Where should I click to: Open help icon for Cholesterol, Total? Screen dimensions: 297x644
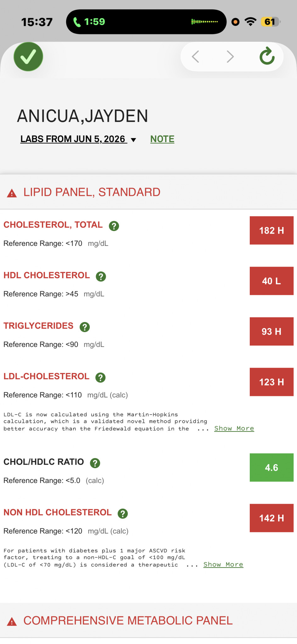114,226
